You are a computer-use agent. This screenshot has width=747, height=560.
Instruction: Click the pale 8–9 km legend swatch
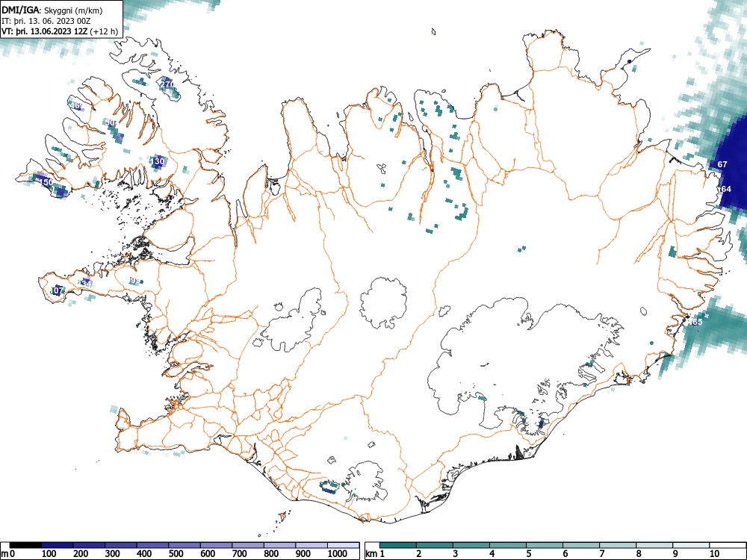tap(654, 545)
